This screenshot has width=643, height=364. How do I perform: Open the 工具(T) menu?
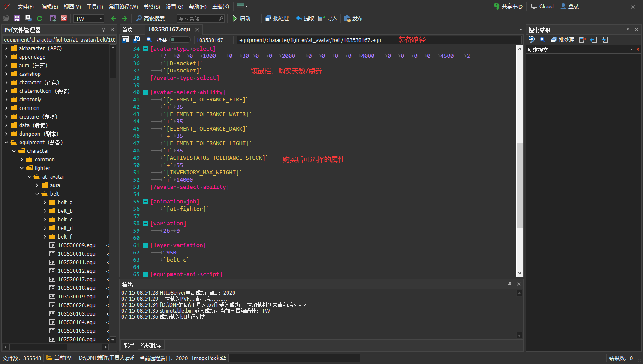95,6
